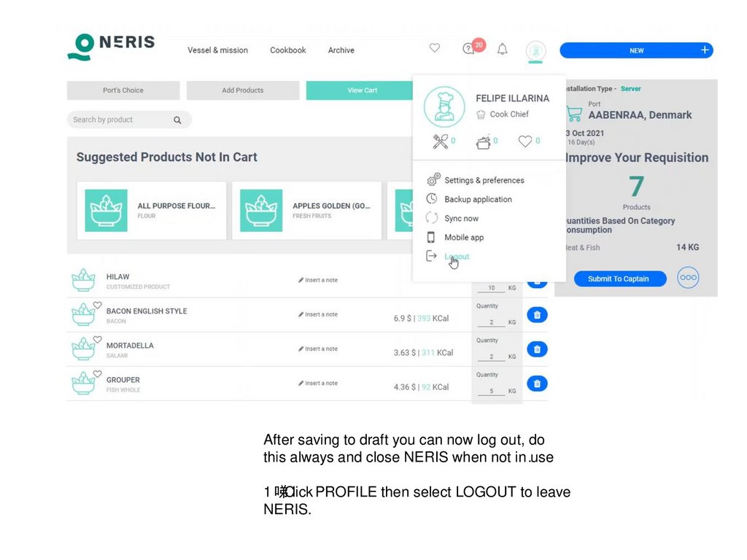Click AABENRAA, Denmark port name
Viewport: 747px width, 560px height.
(640, 115)
